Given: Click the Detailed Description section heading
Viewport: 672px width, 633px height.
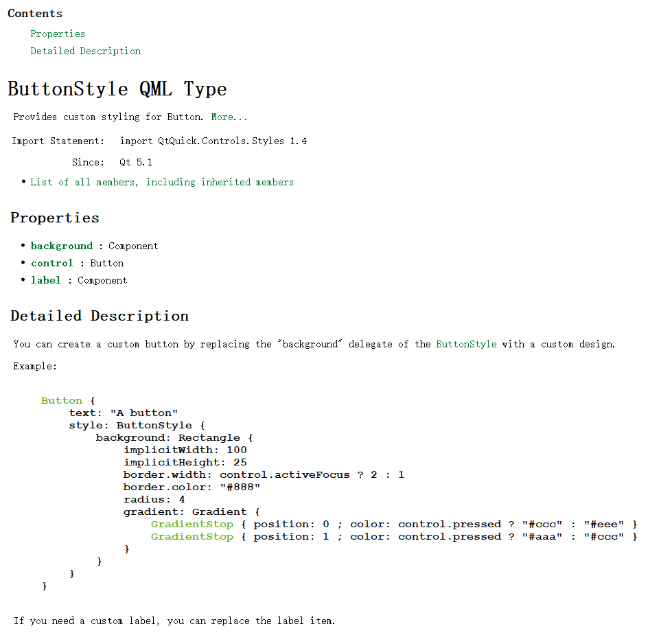Looking at the screenshot, I should (x=100, y=316).
